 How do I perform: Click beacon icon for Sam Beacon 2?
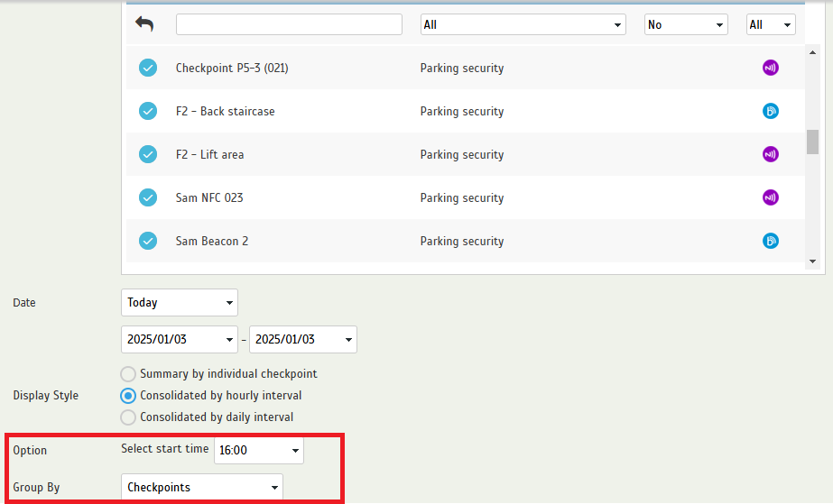771,241
